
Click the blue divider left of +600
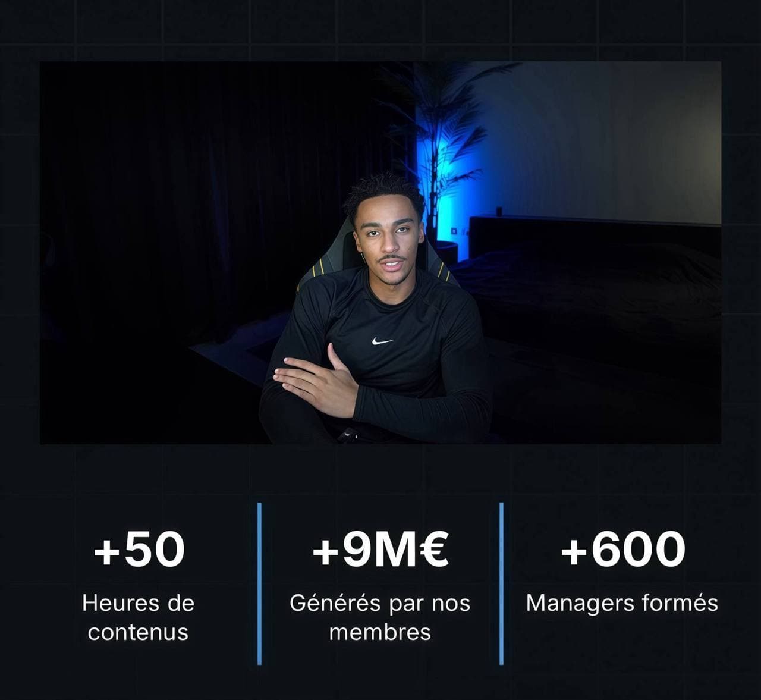click(x=502, y=583)
